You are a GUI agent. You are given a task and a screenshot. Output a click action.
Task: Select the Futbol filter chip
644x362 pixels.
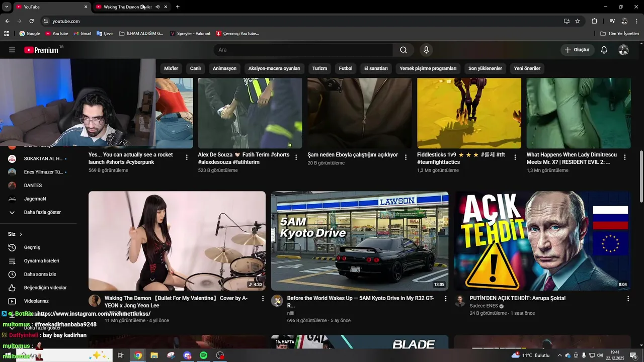[346, 68]
